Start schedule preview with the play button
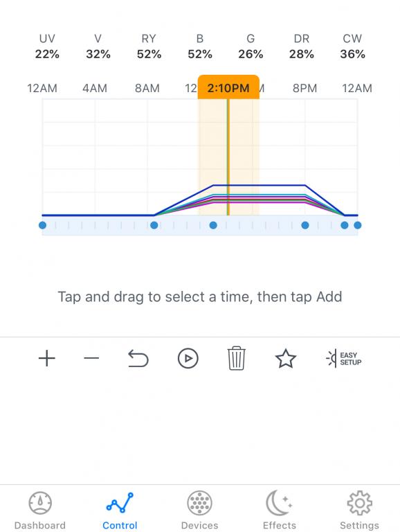The height and width of the screenshot is (532, 400). pyautogui.click(x=188, y=359)
